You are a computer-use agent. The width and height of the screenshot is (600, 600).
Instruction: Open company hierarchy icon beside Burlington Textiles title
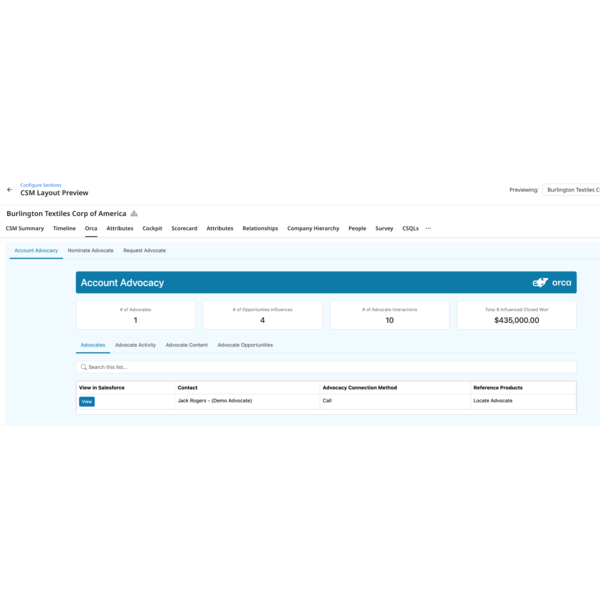coord(134,214)
